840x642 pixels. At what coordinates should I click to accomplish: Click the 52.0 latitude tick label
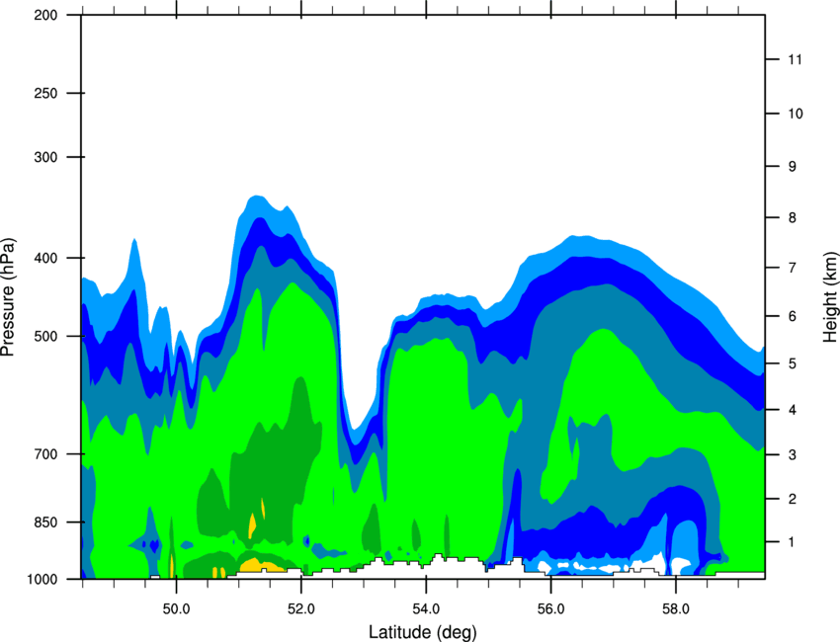click(x=301, y=608)
